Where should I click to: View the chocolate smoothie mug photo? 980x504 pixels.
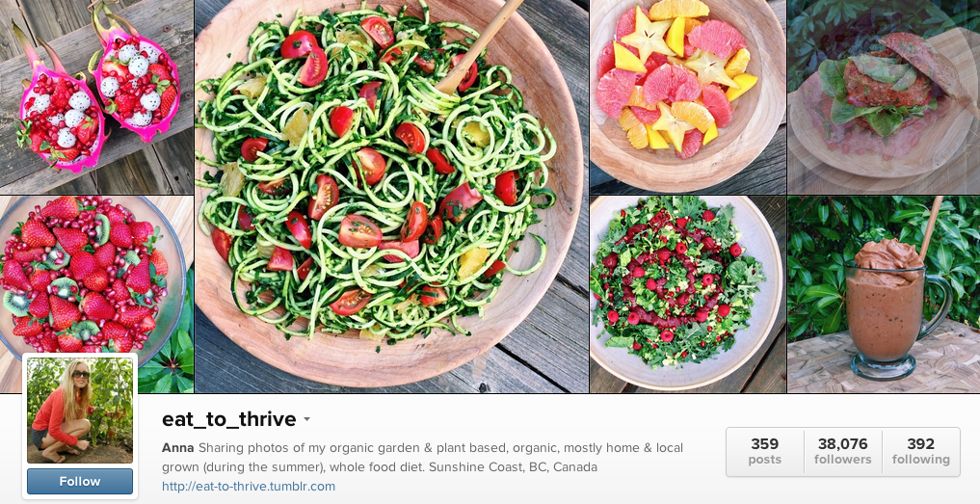[884, 295]
